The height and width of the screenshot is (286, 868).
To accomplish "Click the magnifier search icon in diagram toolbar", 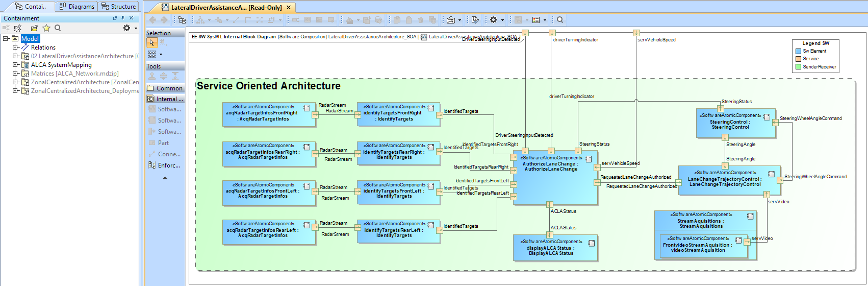I will coord(560,20).
